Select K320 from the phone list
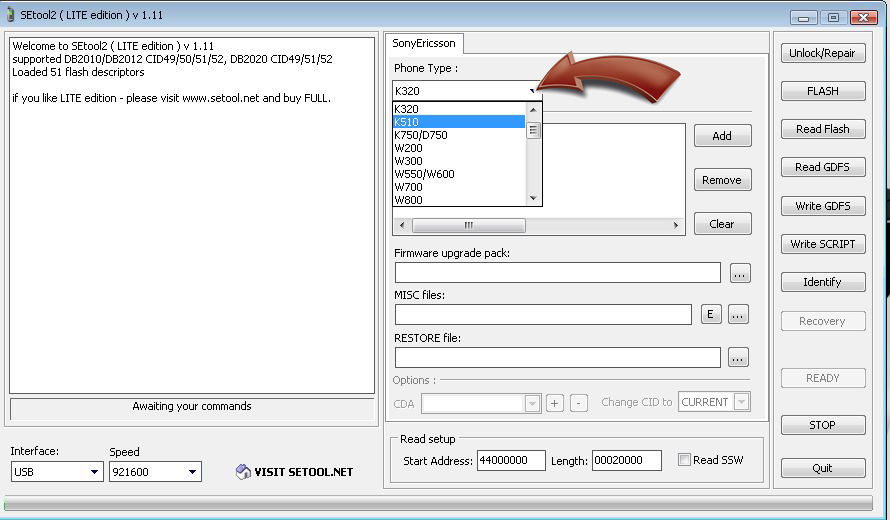This screenshot has width=890, height=520. click(x=459, y=108)
